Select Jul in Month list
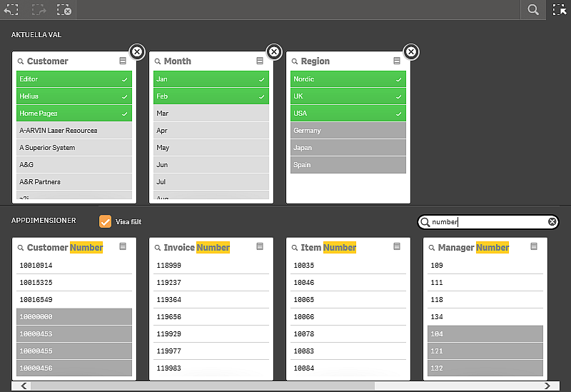571x392 pixels. pyautogui.click(x=211, y=182)
